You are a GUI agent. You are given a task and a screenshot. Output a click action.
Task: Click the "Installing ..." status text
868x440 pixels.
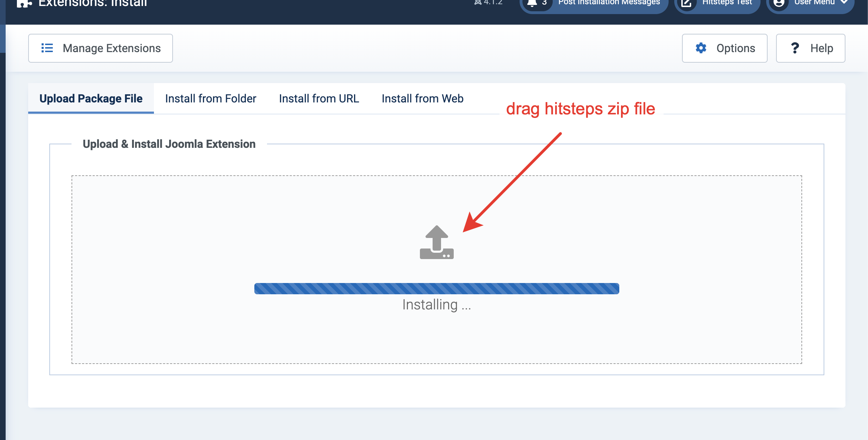[x=437, y=305]
